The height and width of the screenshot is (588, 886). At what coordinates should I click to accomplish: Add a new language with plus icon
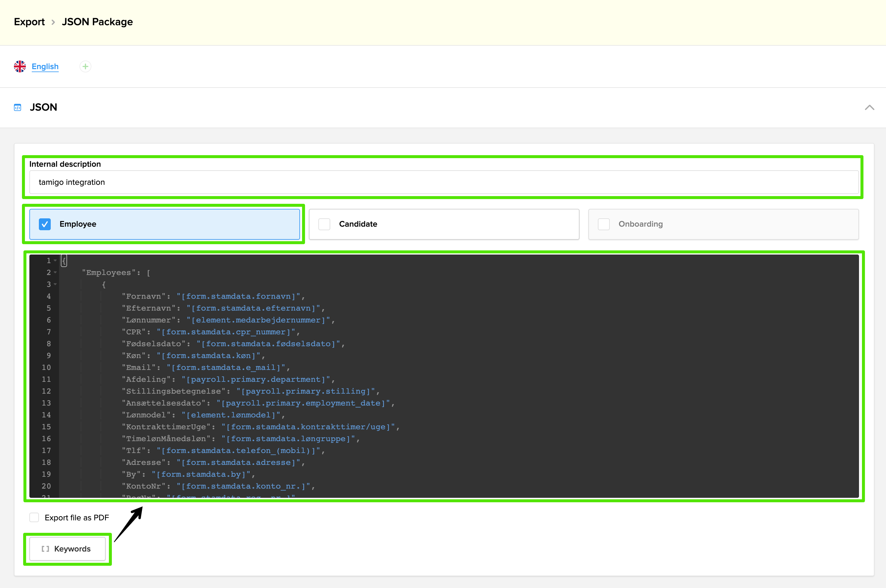click(85, 66)
